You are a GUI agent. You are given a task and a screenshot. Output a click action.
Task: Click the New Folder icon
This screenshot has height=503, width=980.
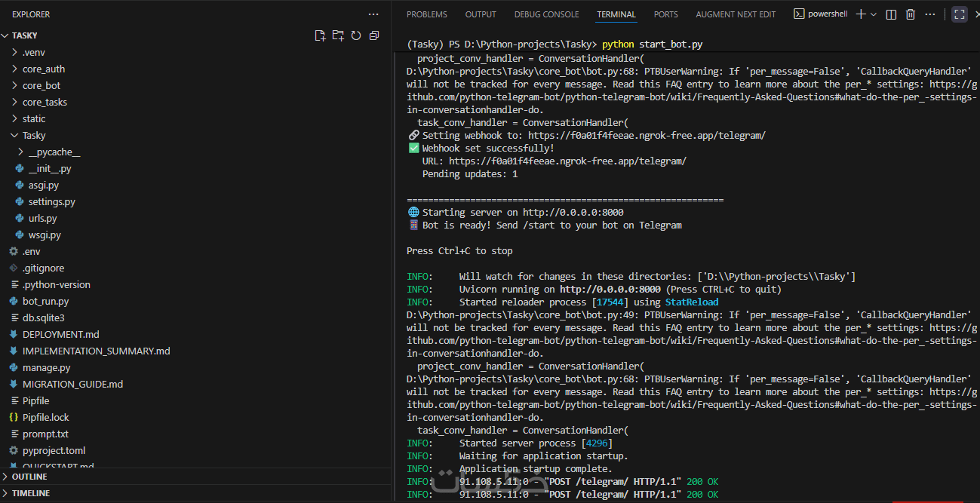(x=338, y=35)
